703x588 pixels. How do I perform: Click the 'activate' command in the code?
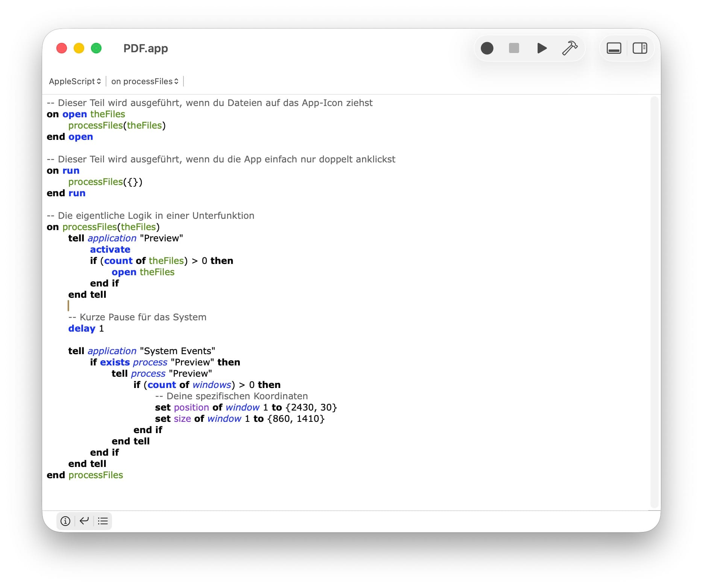point(110,250)
